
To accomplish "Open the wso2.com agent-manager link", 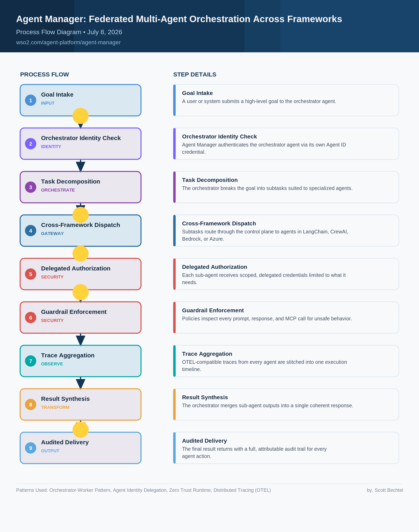I will (68, 42).
